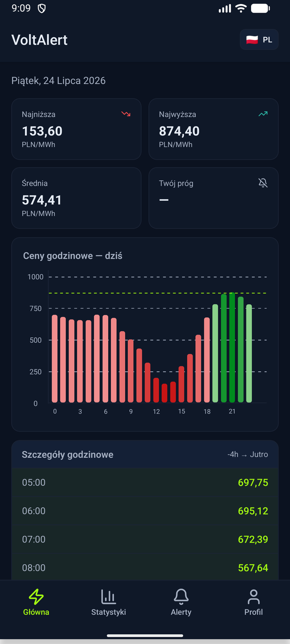Select the 08:00 hourly row
The image size is (290, 644).
point(145,567)
